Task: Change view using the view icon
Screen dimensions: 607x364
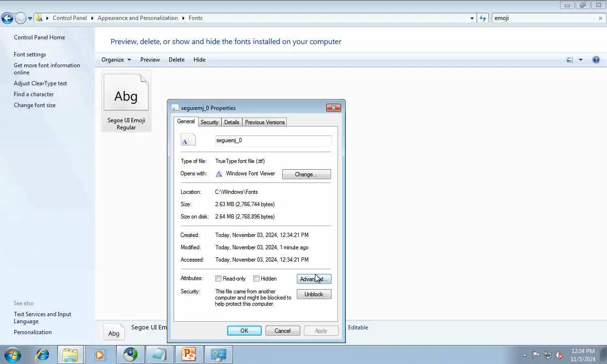Action: [x=570, y=60]
